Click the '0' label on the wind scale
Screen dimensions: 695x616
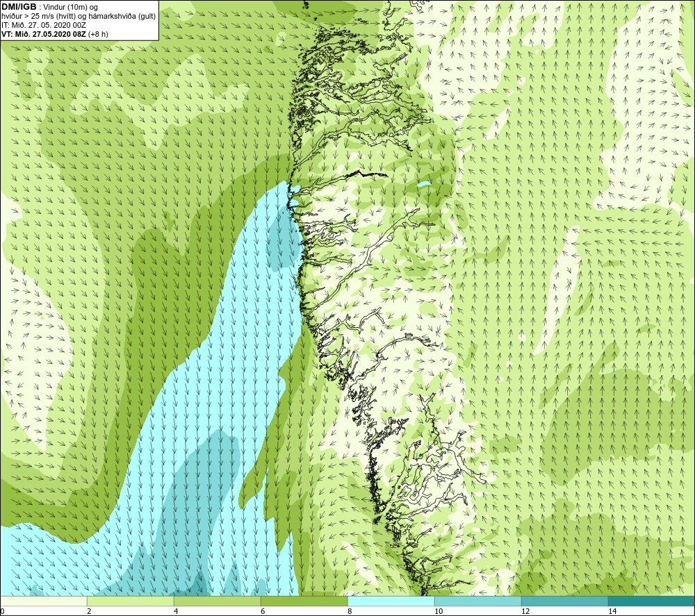point(2,612)
